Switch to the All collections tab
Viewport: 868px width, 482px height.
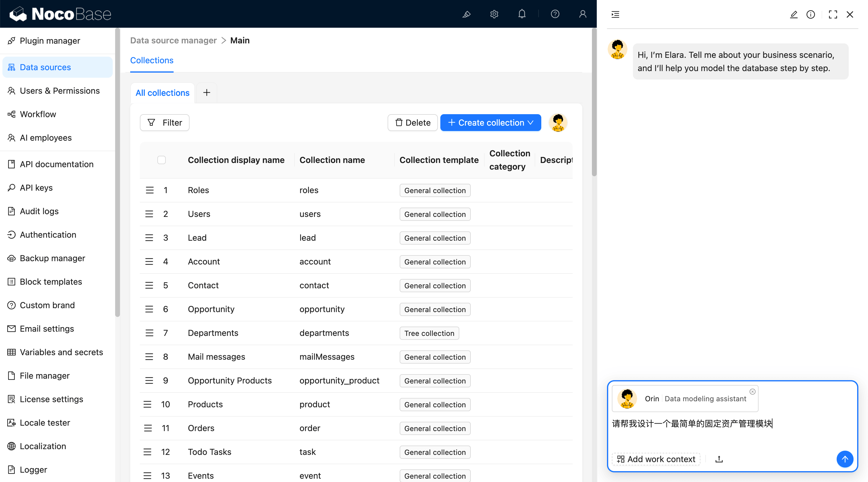click(x=162, y=92)
